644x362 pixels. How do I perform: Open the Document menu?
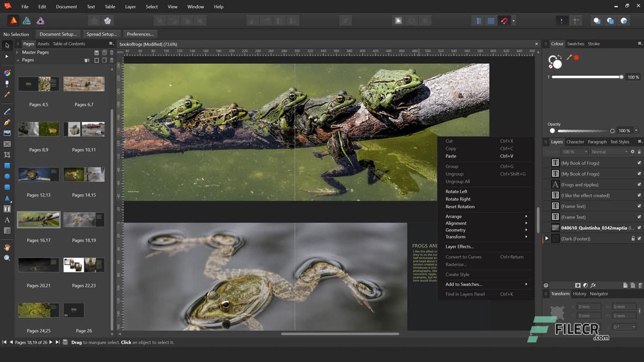click(x=66, y=7)
